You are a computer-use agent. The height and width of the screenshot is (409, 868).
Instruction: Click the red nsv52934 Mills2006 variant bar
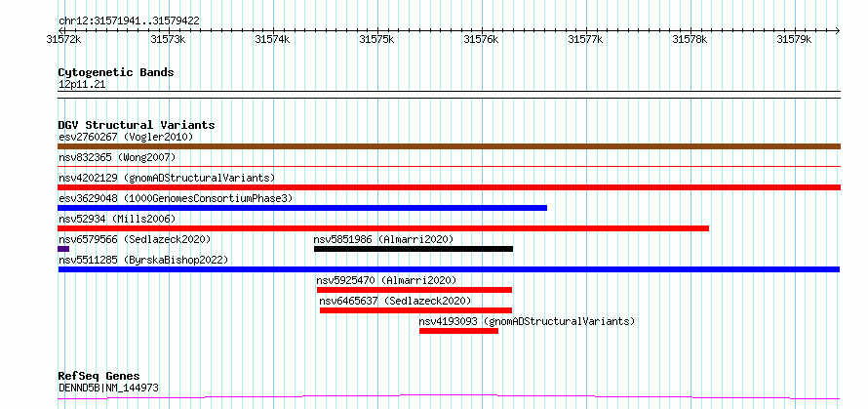click(383, 228)
